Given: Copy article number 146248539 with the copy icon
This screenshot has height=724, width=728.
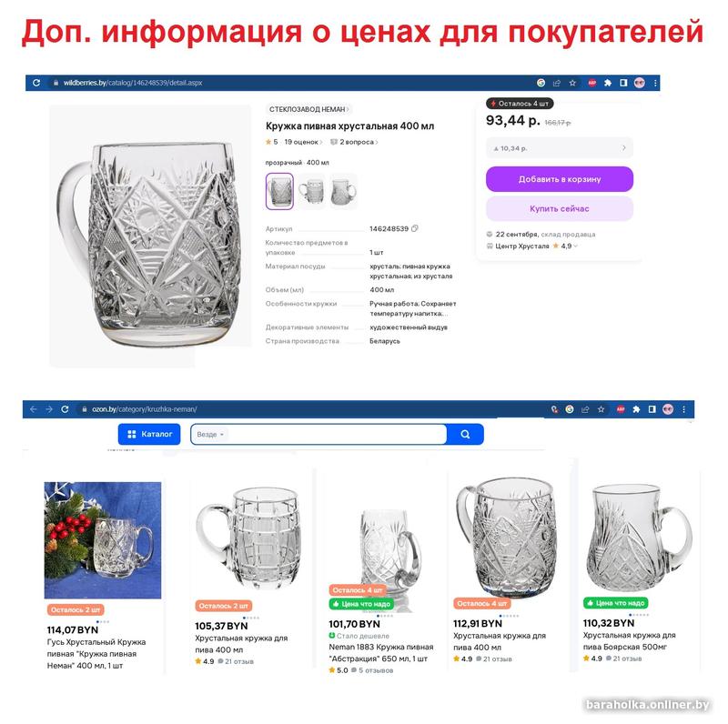Looking at the screenshot, I should tap(415, 228).
